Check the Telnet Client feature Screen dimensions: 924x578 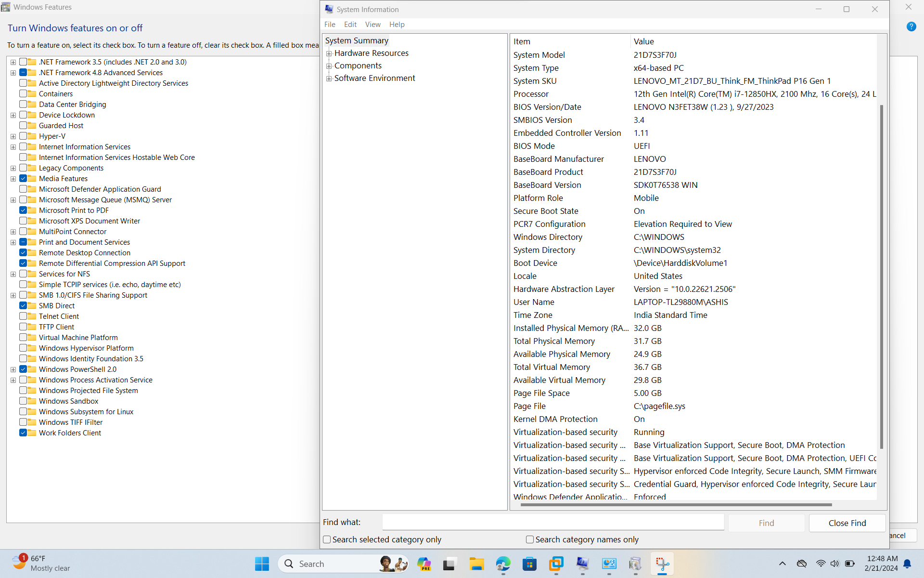coord(23,316)
